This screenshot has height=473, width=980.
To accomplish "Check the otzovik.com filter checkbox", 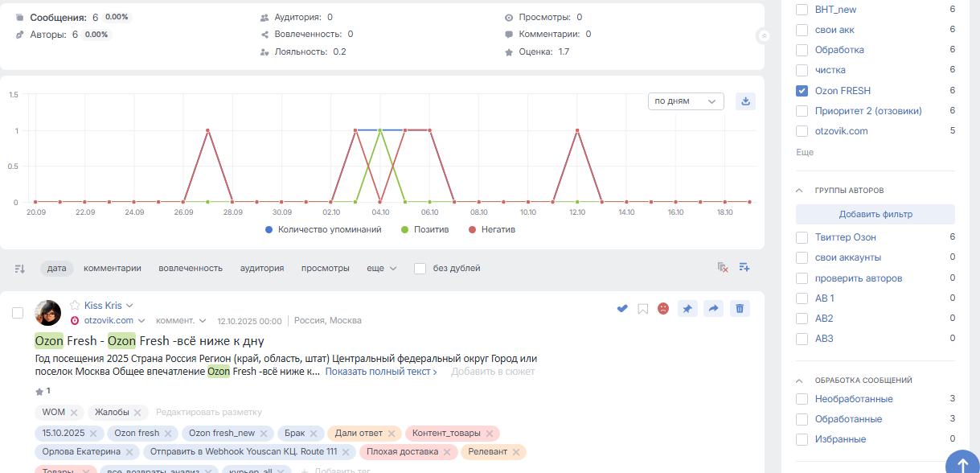I will pos(802,131).
